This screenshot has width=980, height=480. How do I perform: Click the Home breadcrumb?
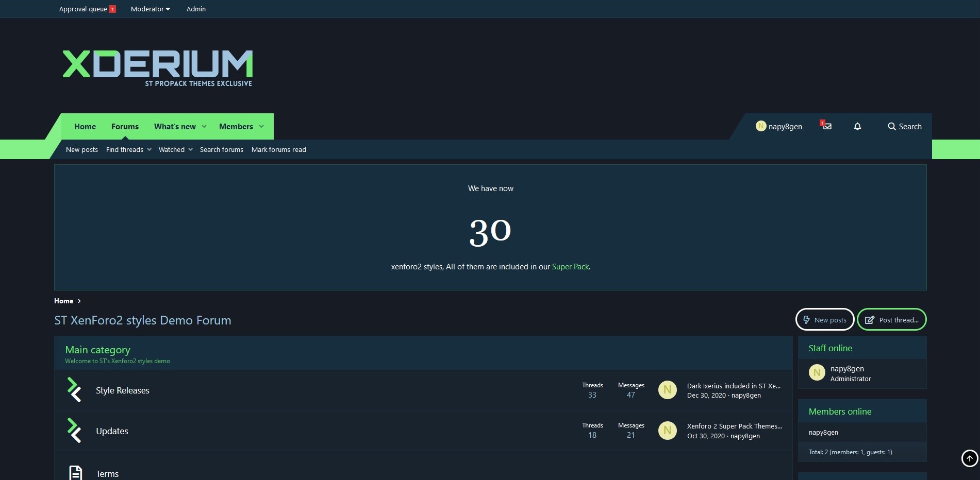click(x=64, y=301)
